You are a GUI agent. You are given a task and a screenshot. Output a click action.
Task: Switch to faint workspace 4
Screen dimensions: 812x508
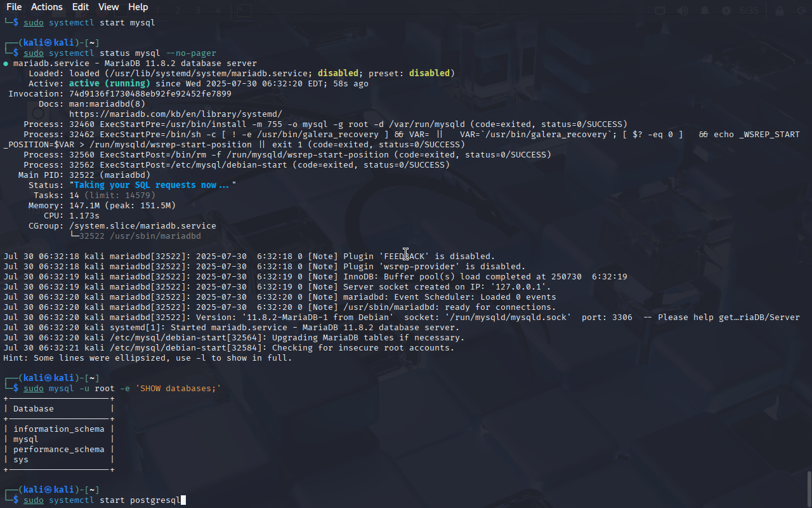[x=218, y=11]
